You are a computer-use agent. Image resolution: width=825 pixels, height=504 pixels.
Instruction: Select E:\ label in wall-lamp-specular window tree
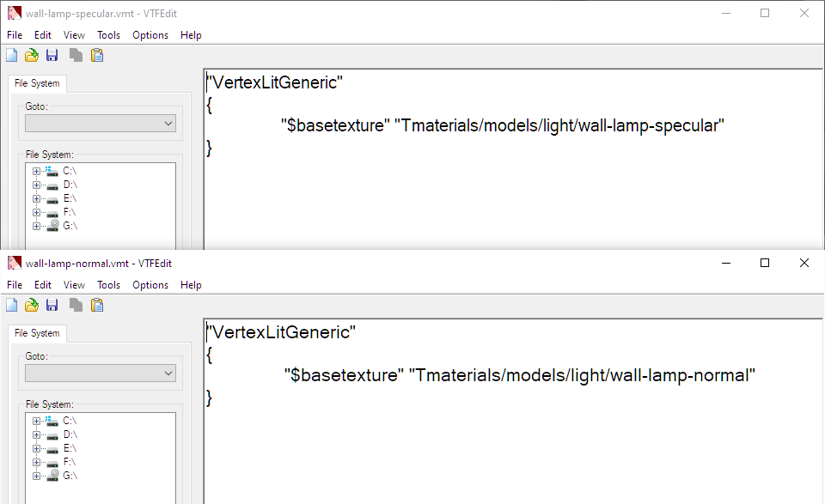click(x=70, y=198)
